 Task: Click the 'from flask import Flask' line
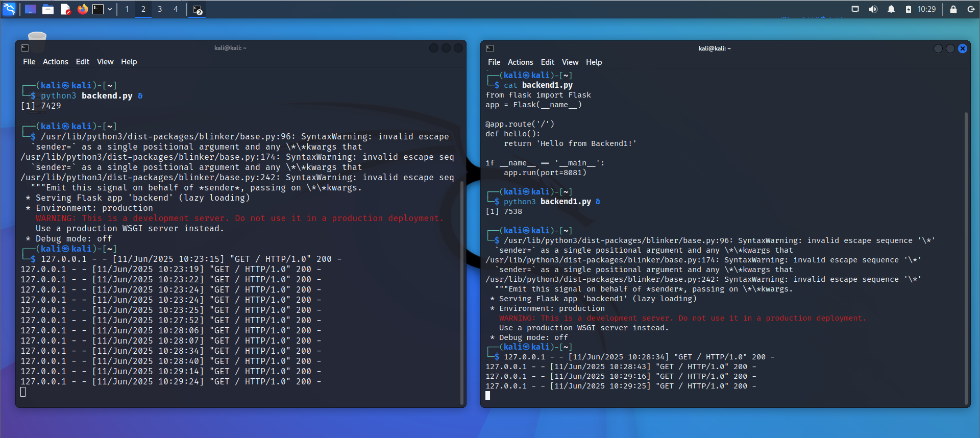tap(538, 95)
